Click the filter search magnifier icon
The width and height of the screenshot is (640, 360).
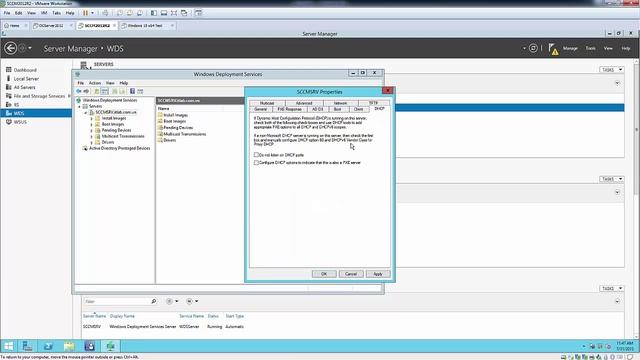pyautogui.click(x=153, y=301)
